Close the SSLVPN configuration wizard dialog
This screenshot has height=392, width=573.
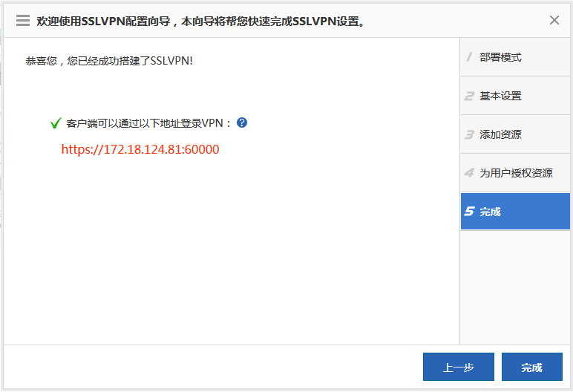pyautogui.click(x=554, y=20)
